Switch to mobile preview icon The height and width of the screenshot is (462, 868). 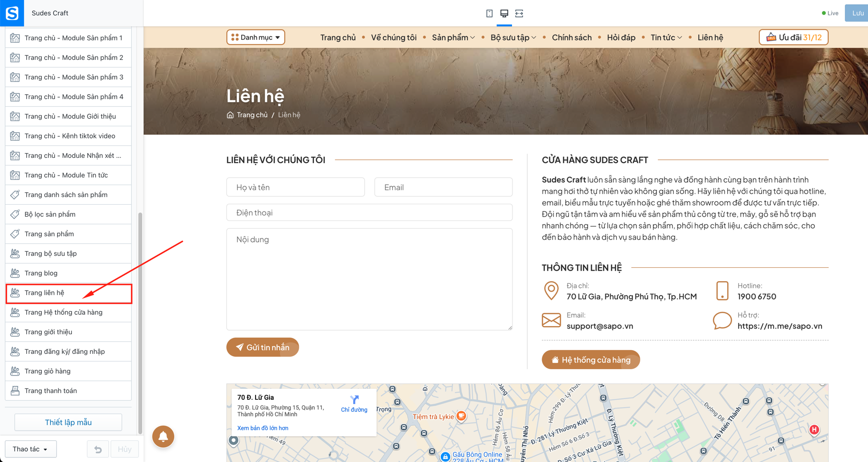click(x=489, y=13)
